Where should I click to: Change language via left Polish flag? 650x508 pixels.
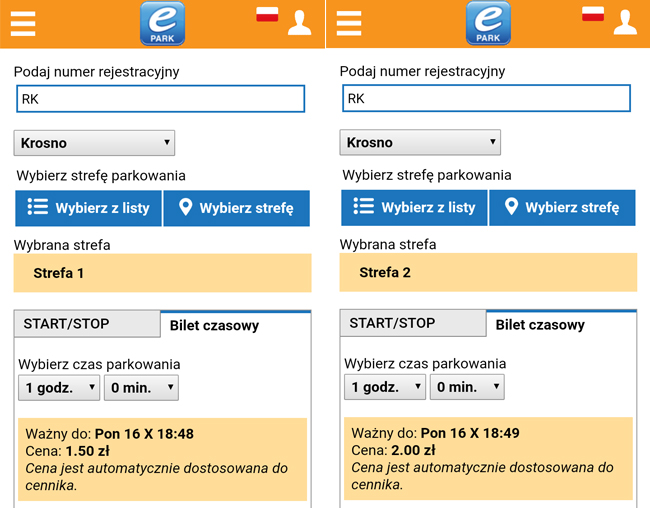267,14
